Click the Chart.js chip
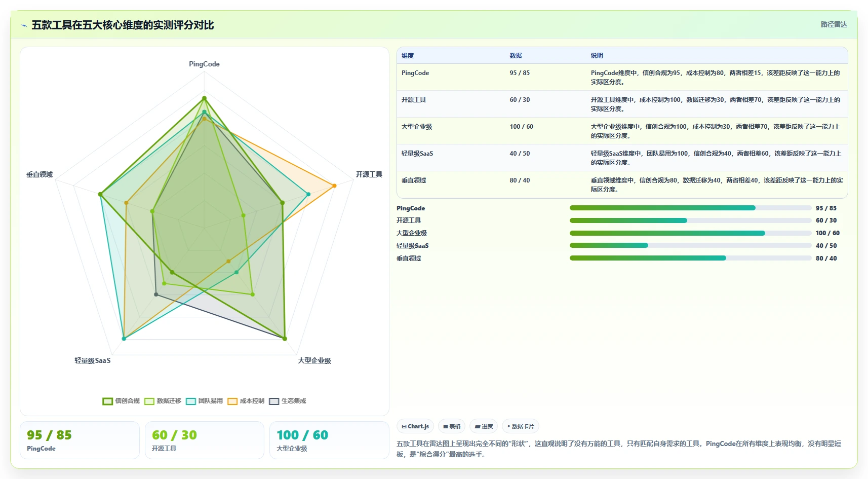Screen dimensions: 868x479 coord(415,426)
